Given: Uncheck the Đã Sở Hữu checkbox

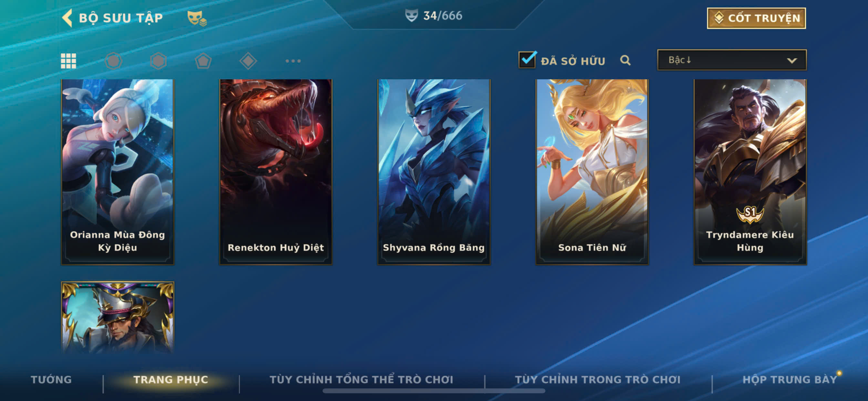Looking at the screenshot, I should point(527,60).
